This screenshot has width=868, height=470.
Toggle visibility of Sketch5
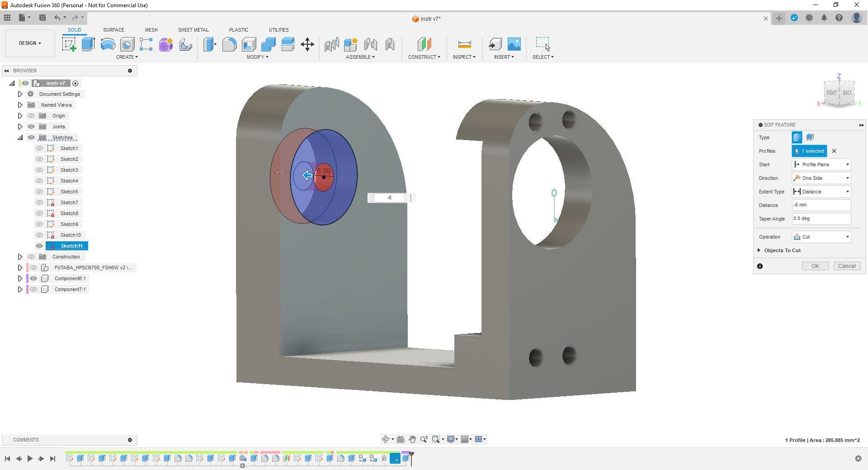pos(39,192)
